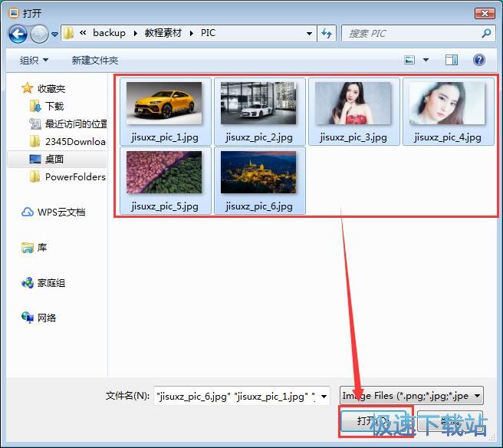The height and width of the screenshot is (448, 503).
Task: Focus the 搜索 PIC search field
Action: coord(413,34)
